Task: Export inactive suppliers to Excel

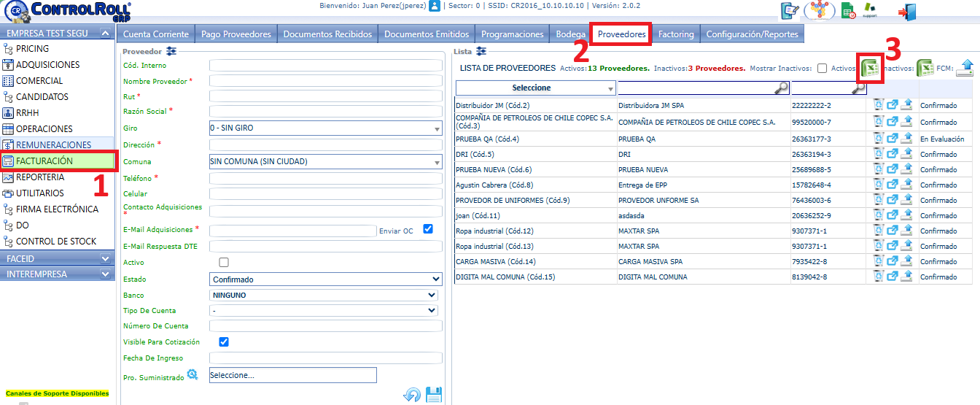Action: 925,69
